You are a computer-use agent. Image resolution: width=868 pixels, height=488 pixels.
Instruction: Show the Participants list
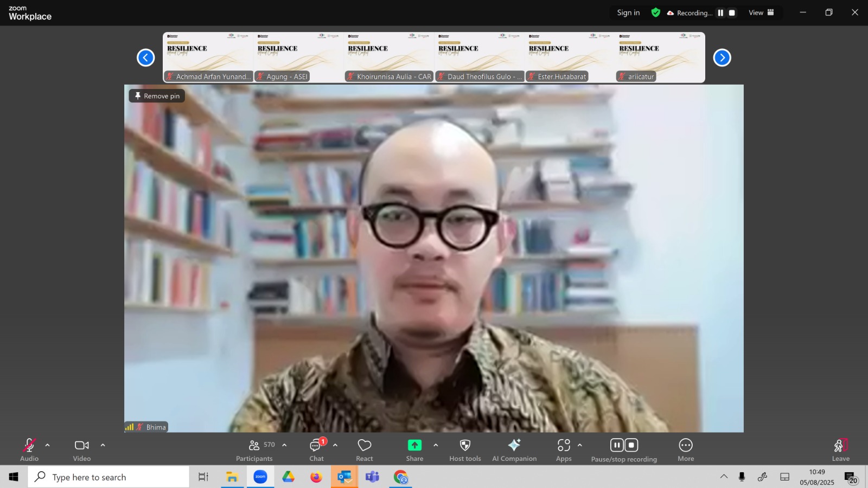pos(255,450)
